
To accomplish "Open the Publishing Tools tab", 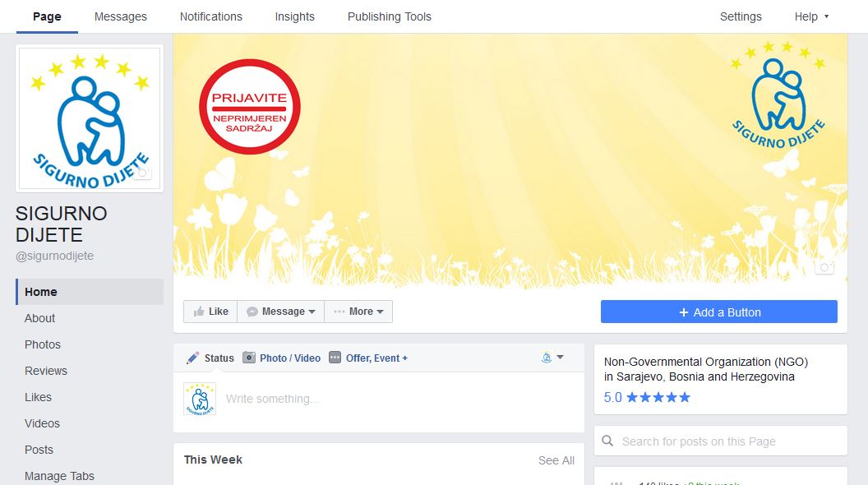I will pyautogui.click(x=389, y=16).
